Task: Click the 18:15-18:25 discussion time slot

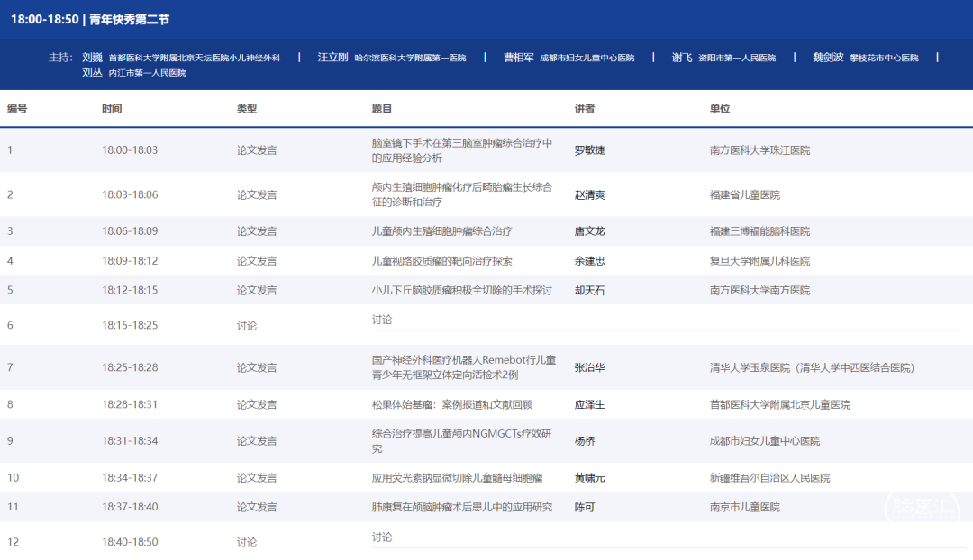Action: point(130,325)
